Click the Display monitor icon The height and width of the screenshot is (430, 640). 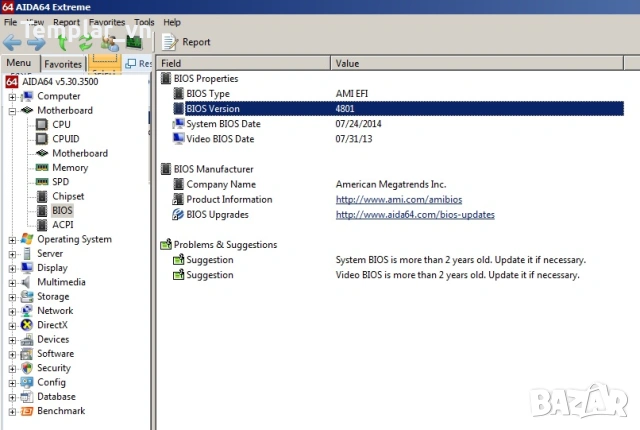tap(27, 268)
